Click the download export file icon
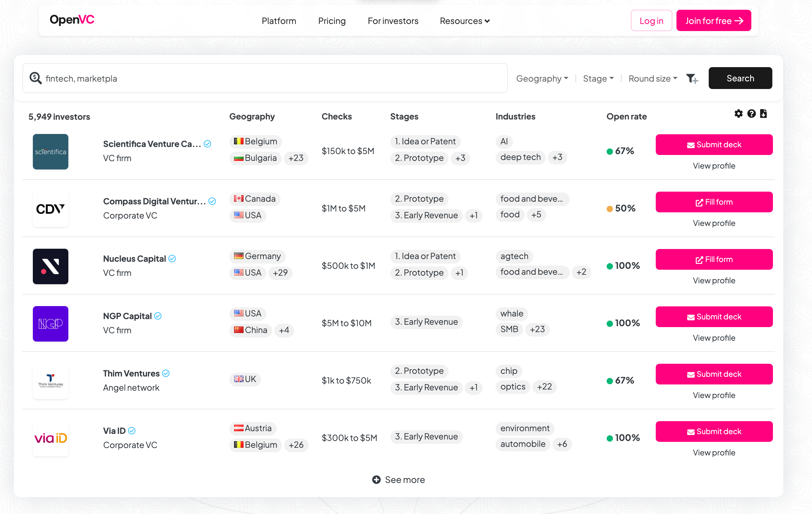This screenshot has width=812, height=514. (763, 114)
